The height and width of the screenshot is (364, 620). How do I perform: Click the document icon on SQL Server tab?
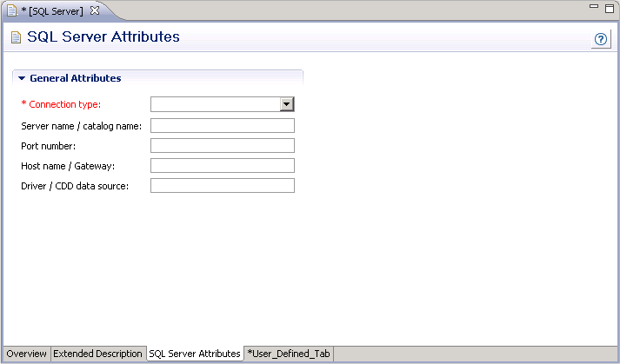pyautogui.click(x=12, y=10)
